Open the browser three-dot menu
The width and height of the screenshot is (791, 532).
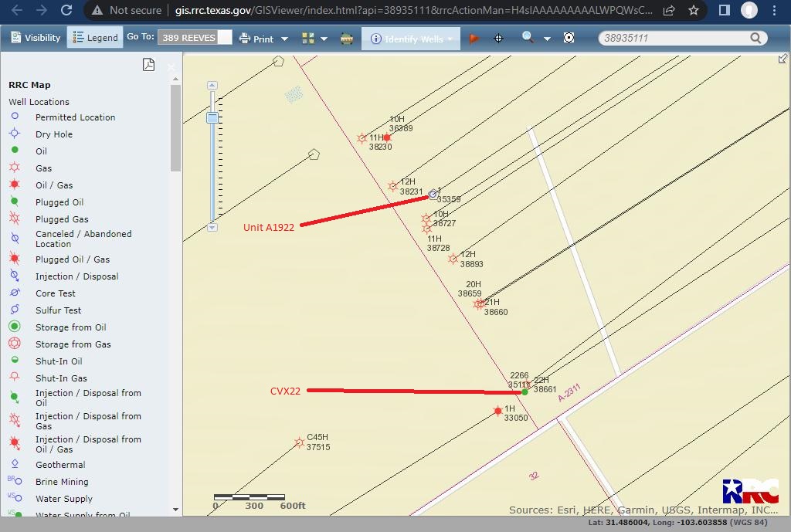774,10
